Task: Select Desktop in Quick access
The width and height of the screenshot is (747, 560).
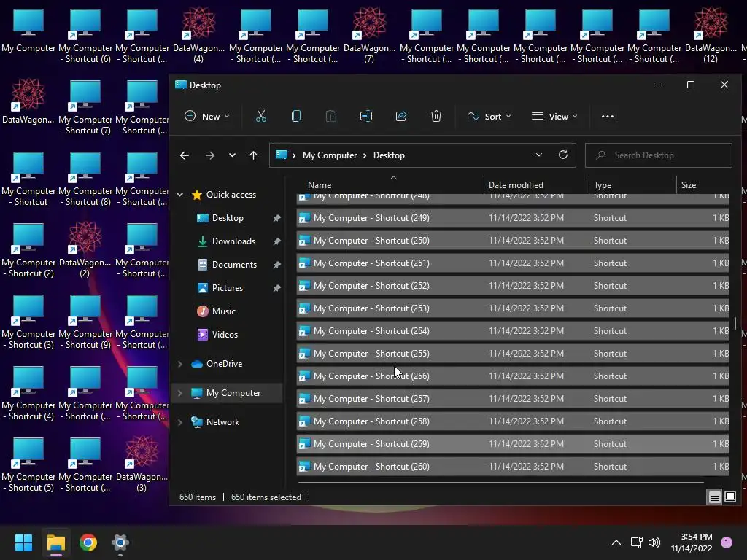Action: [228, 217]
